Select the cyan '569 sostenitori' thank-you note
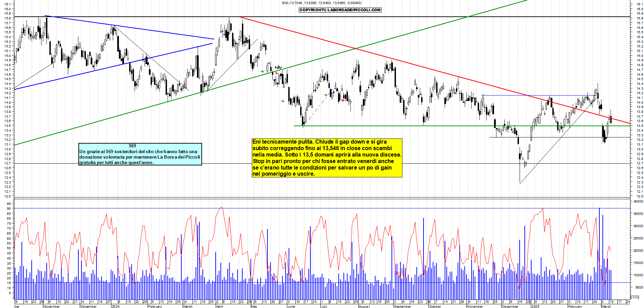This screenshot has height=308, width=644. click(140, 154)
